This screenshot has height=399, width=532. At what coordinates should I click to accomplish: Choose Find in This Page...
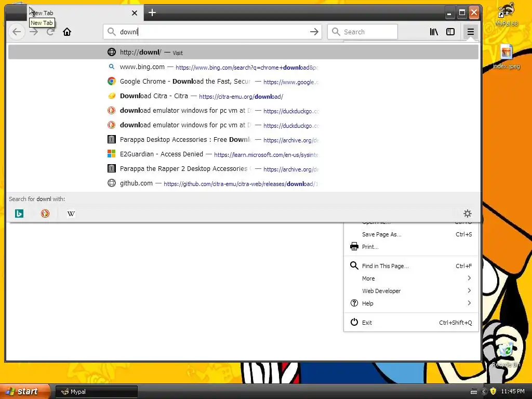pyautogui.click(x=411, y=266)
